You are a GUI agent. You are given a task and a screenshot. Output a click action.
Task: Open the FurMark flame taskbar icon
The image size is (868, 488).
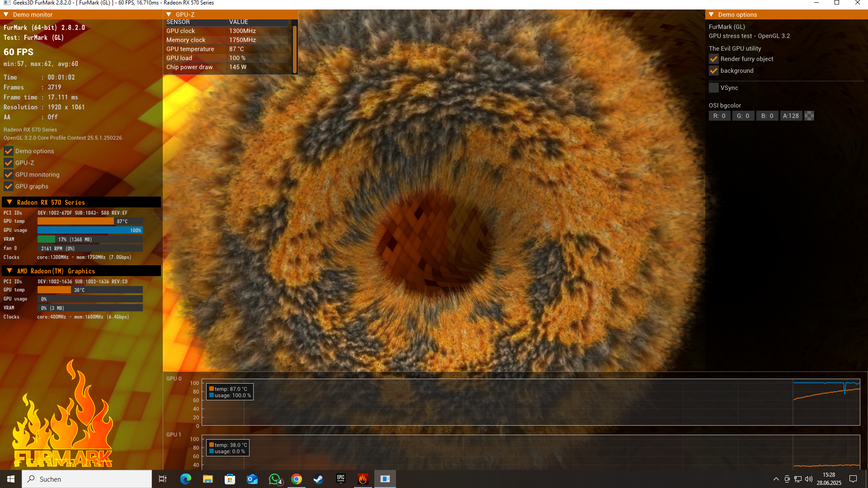[363, 479]
